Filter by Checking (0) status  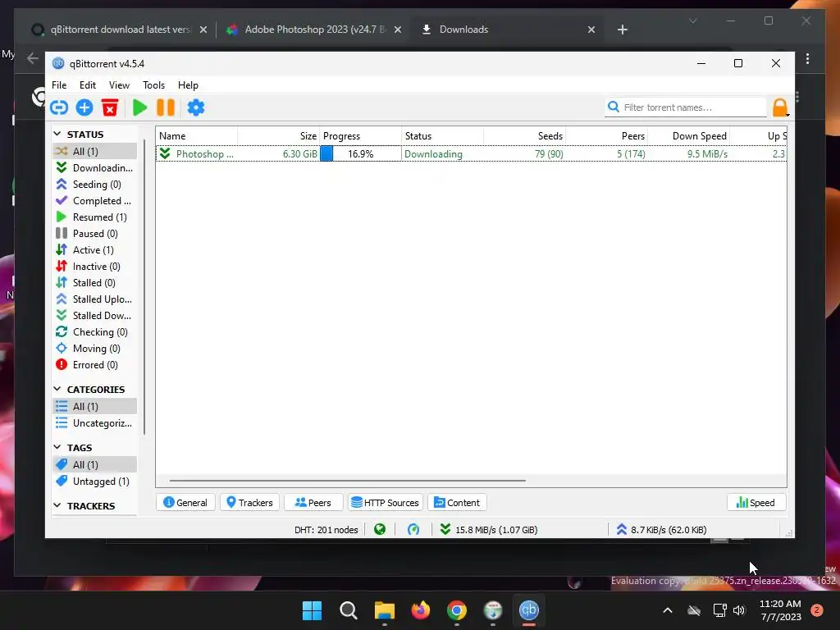click(95, 332)
